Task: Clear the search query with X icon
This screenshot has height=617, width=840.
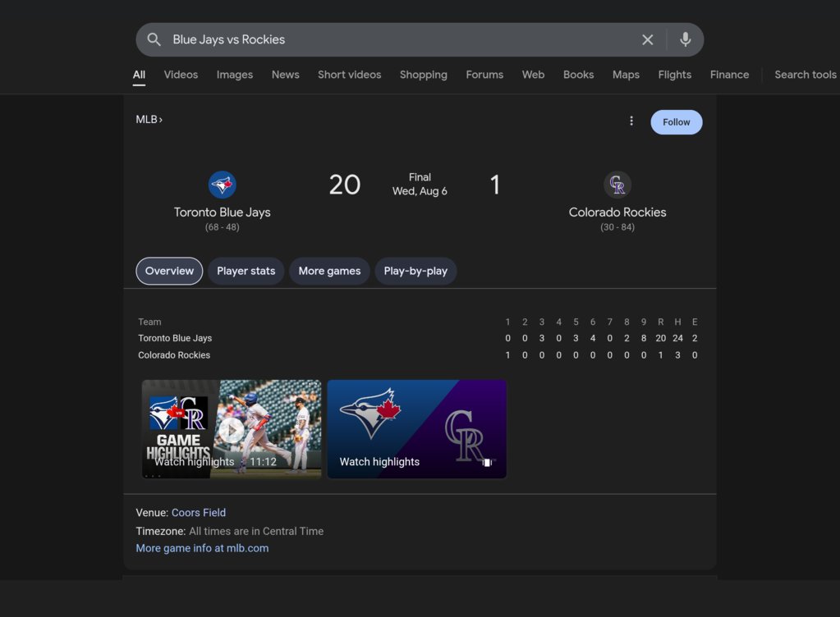Action: [647, 39]
